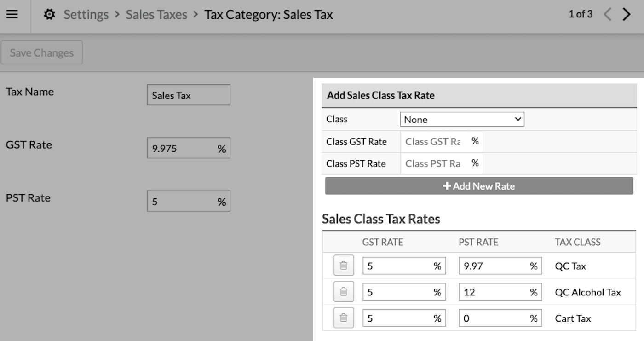644x341 pixels.
Task: Click the Cart Tax label
Action: 573,318
